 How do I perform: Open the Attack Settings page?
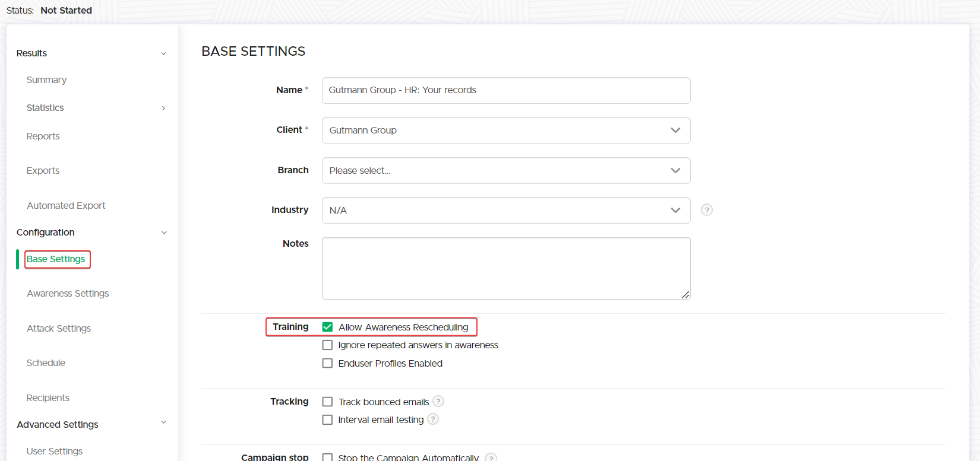point(59,329)
